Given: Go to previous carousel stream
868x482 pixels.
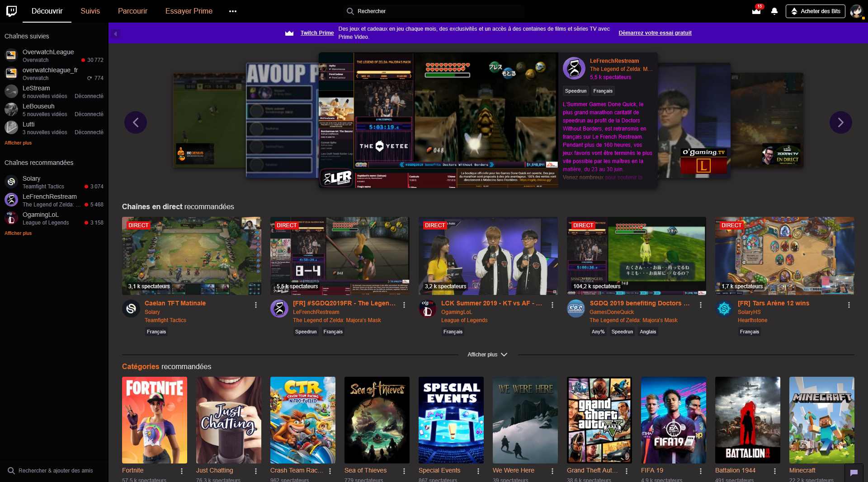Looking at the screenshot, I should coord(136,122).
